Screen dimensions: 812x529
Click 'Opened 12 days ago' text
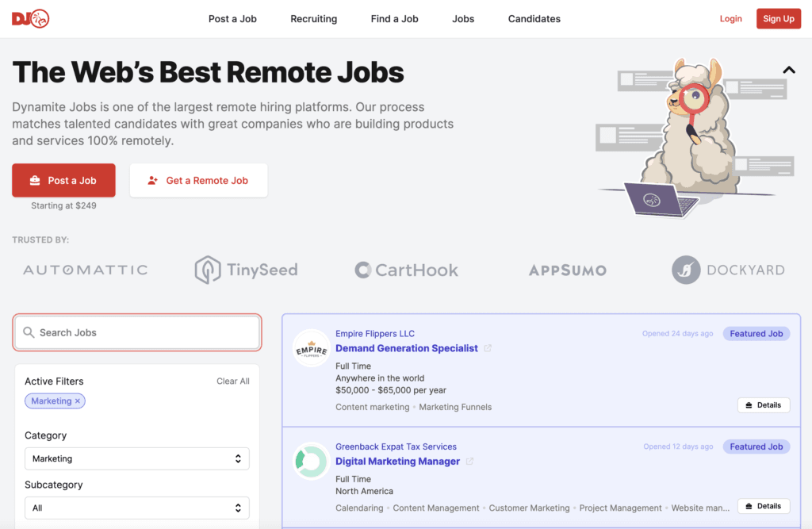pos(679,447)
